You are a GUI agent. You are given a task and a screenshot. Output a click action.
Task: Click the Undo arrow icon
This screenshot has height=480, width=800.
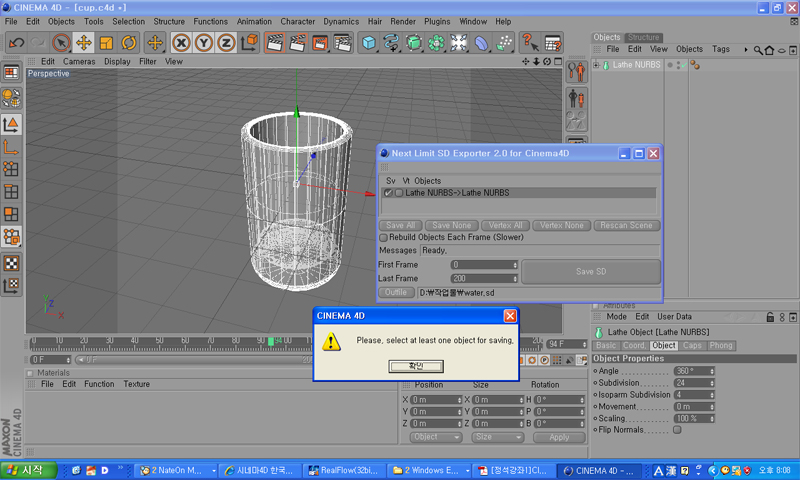[16, 43]
